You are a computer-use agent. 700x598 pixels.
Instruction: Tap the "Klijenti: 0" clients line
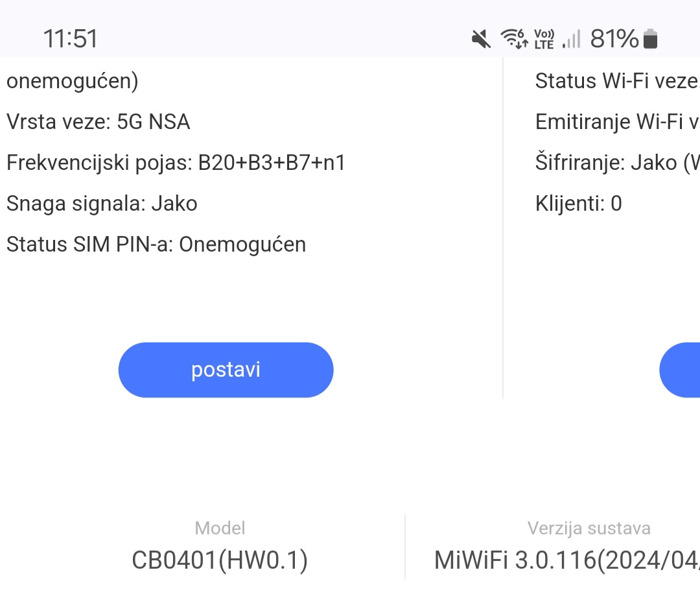tap(578, 204)
